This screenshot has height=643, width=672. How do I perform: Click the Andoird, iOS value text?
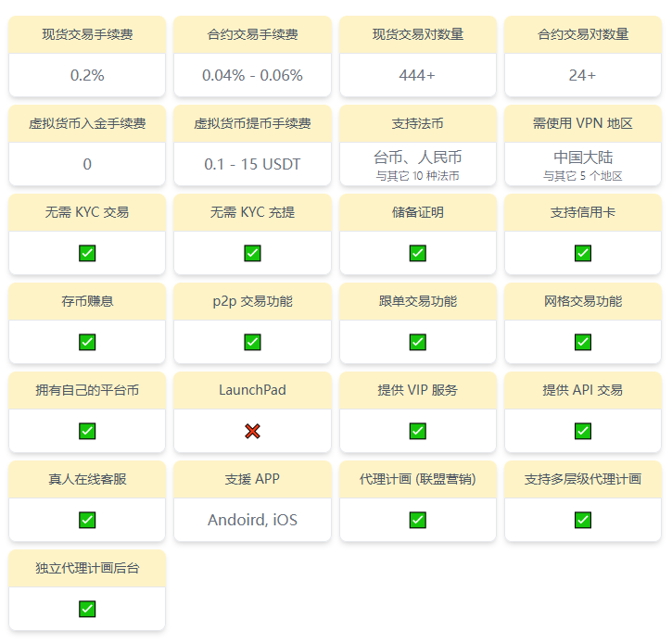click(x=252, y=520)
